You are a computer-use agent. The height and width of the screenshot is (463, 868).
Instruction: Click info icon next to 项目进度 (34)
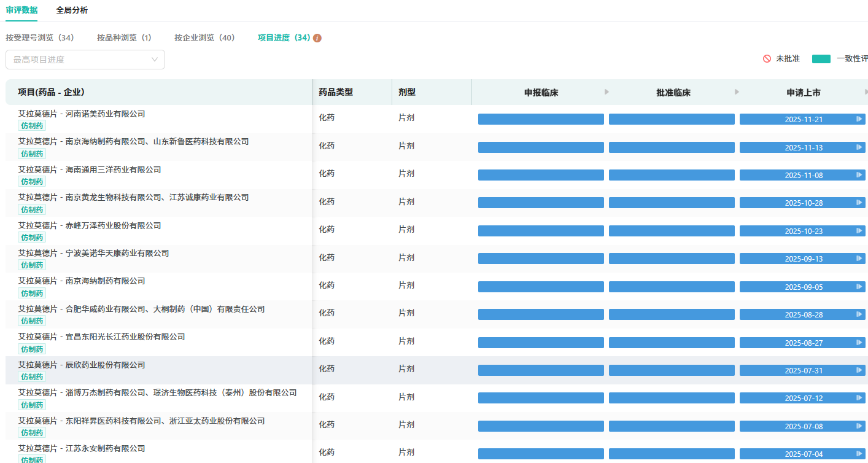317,38
